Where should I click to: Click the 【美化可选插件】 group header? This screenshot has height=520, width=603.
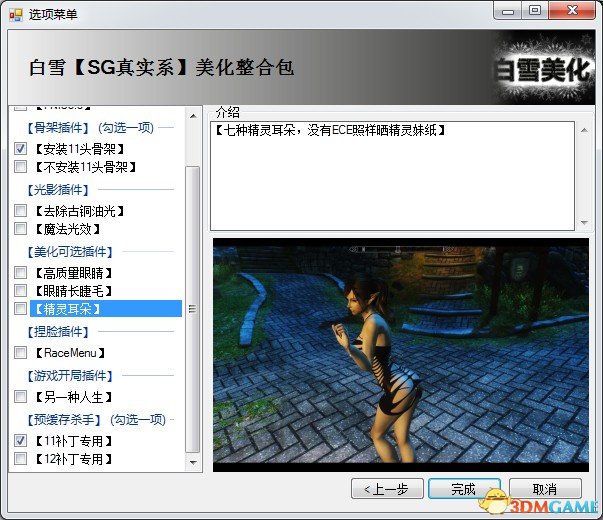[70, 252]
